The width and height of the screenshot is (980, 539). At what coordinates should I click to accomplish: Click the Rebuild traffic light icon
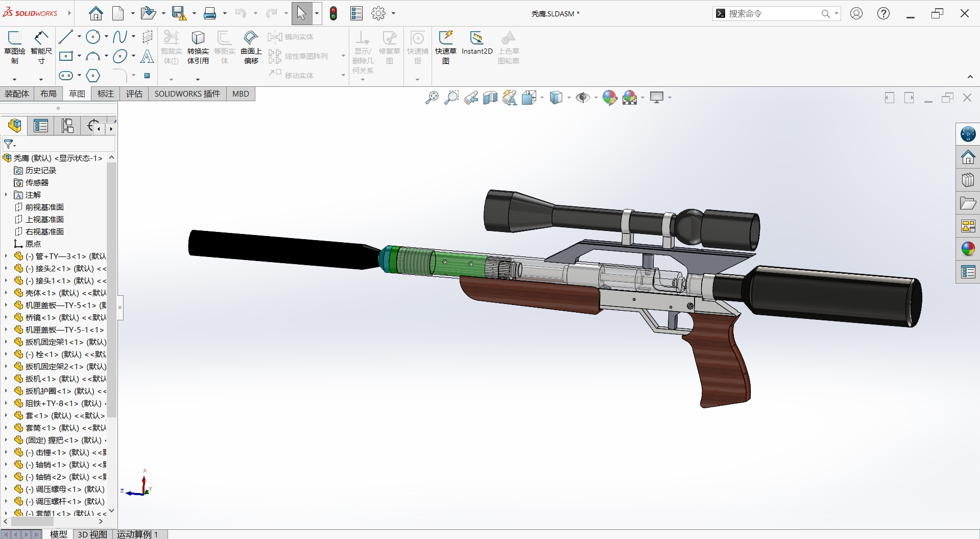(333, 13)
